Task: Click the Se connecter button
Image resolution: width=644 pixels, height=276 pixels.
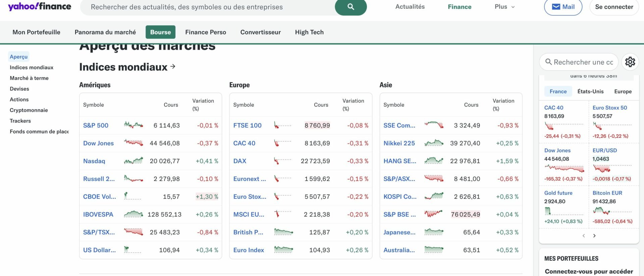Action: [614, 7]
